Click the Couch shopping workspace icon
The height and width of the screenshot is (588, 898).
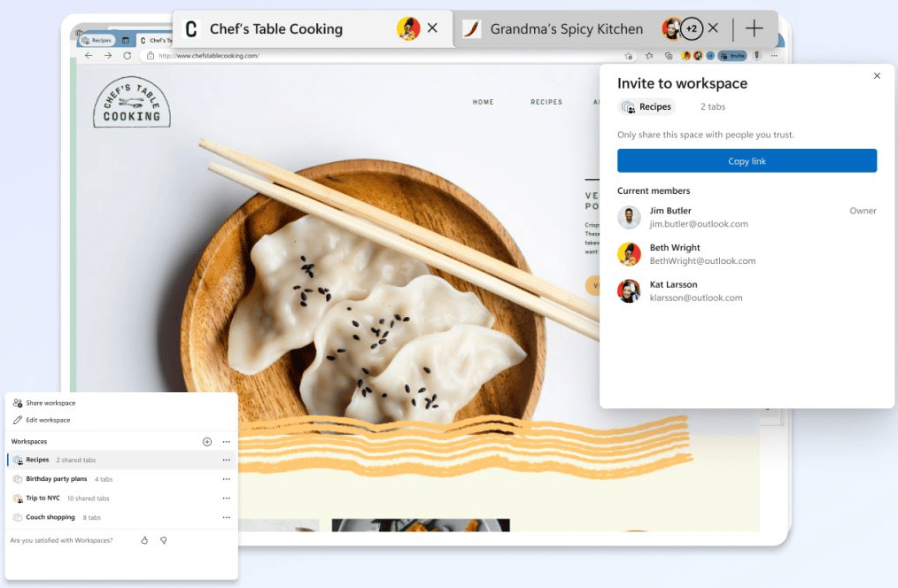click(x=18, y=517)
